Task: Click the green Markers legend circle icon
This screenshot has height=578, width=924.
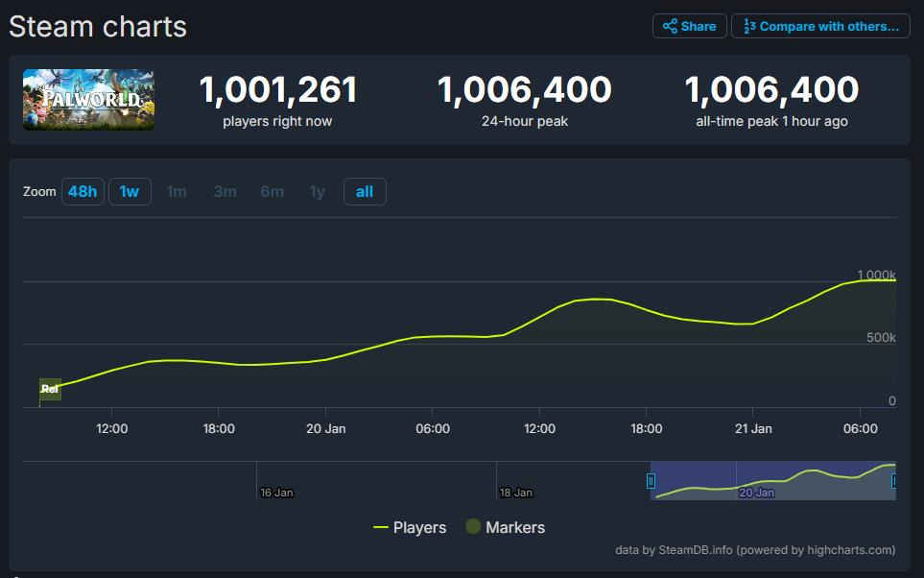Action: tap(472, 527)
